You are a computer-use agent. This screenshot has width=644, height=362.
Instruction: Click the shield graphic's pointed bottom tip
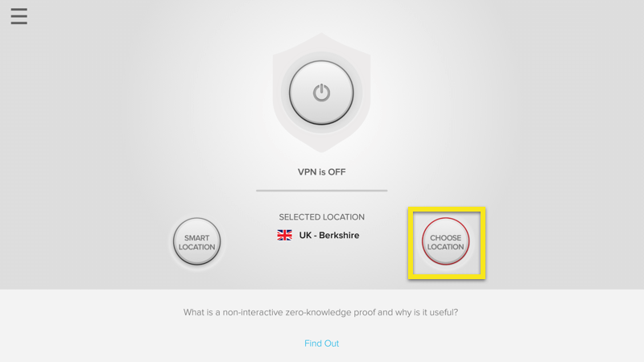pos(321,149)
